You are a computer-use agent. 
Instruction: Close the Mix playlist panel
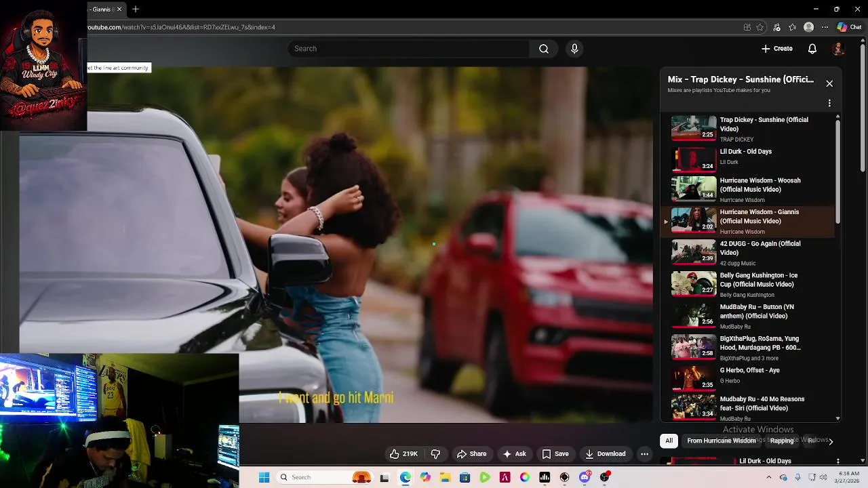pos(829,83)
